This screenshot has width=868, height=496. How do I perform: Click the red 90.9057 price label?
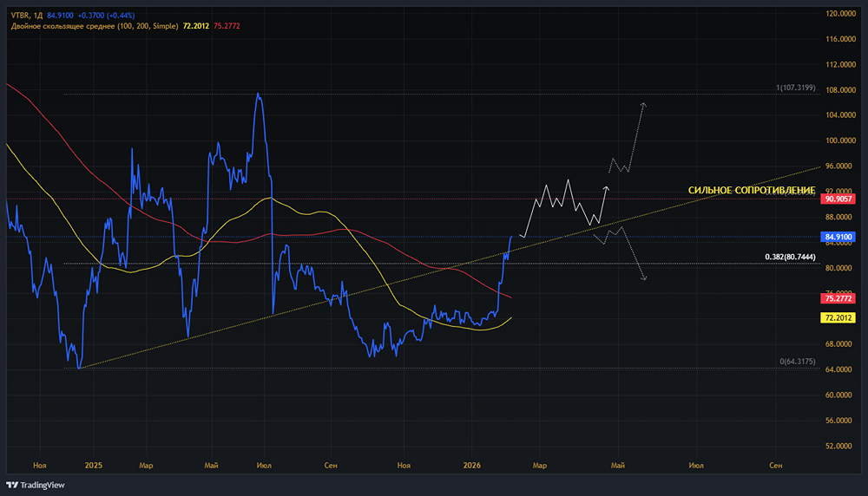pos(838,199)
